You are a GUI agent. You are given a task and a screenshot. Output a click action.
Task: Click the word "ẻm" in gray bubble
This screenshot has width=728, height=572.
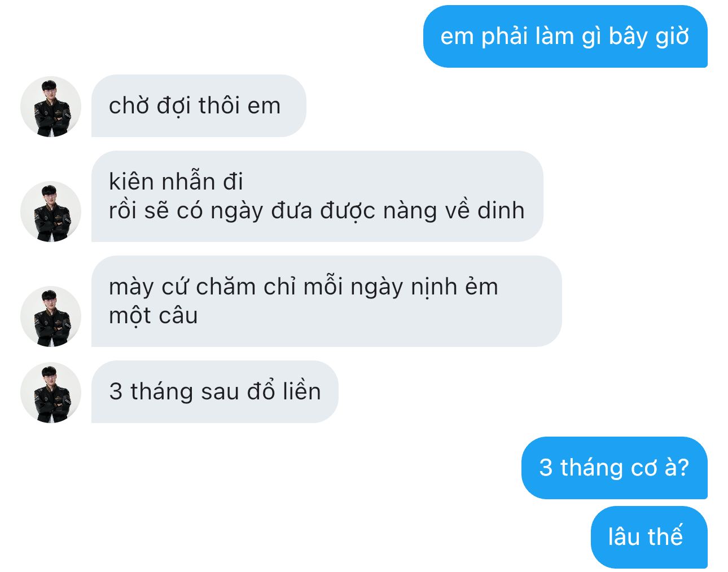481,287
